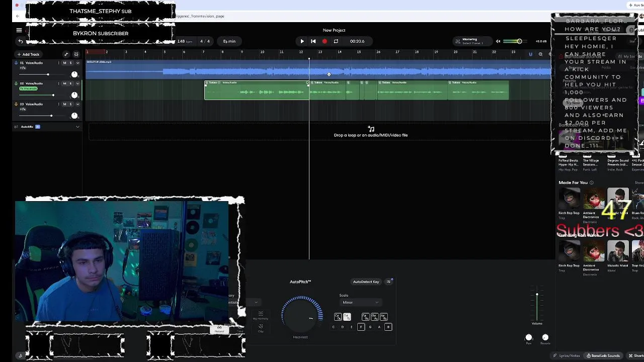Mute track 01 Voice/Audio
Image resolution: width=644 pixels, height=362 pixels.
coord(64,63)
